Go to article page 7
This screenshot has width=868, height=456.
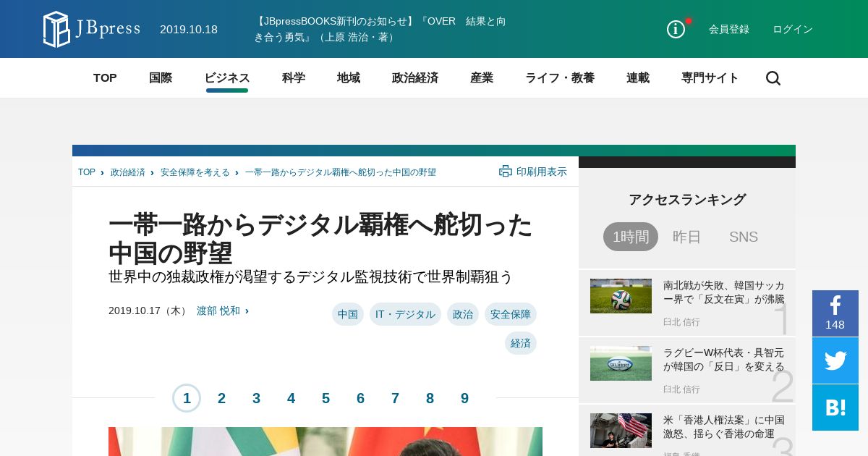pos(395,398)
